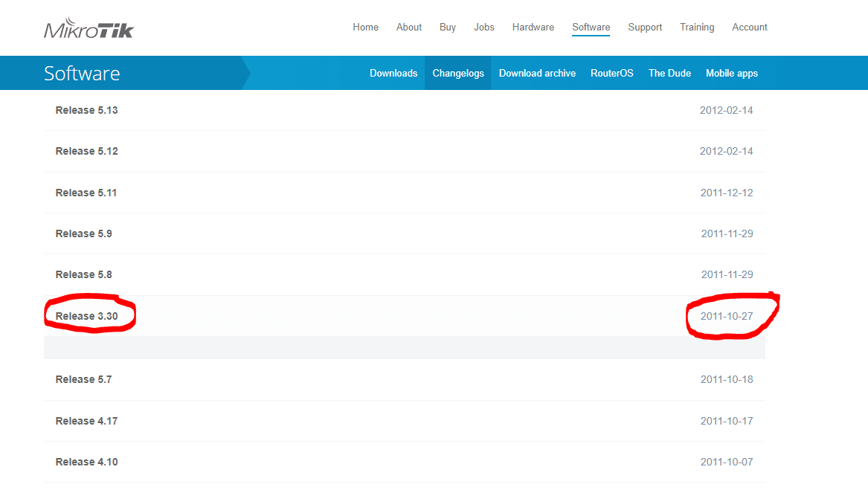
Task: Expand Release 5.13 changelog
Action: pyautogui.click(x=405, y=110)
